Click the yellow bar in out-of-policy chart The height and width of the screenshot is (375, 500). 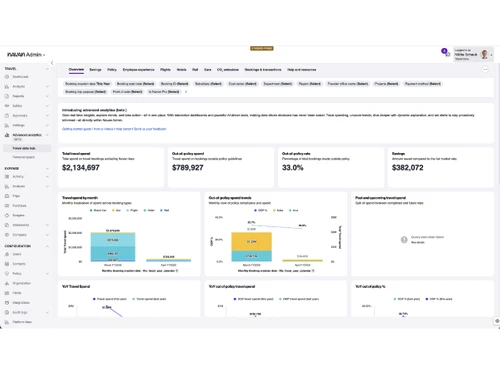(251, 242)
